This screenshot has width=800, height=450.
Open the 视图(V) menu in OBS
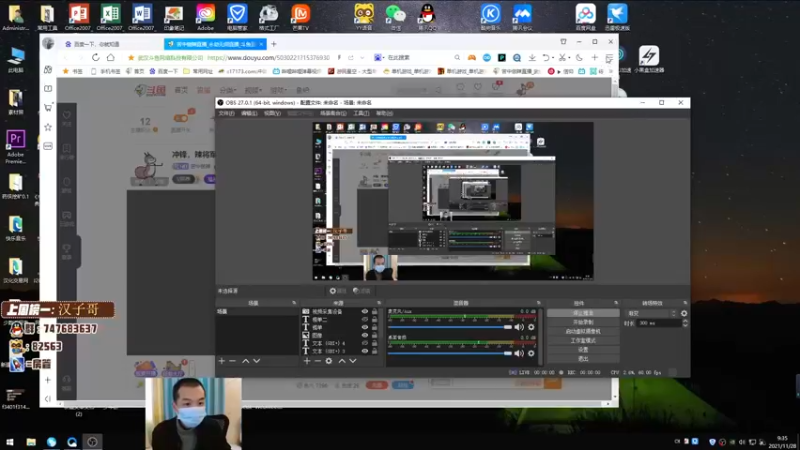pos(272,113)
